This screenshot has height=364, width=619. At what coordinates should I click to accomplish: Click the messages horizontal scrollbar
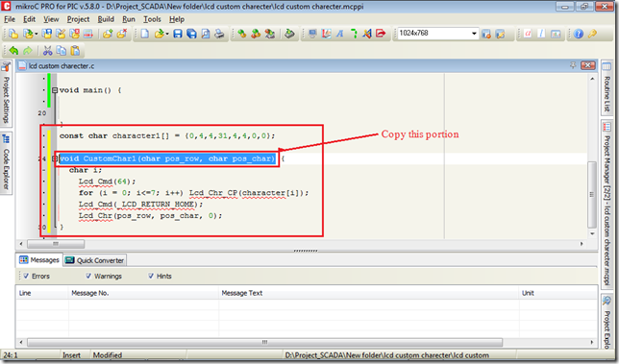pyautogui.click(x=264, y=342)
